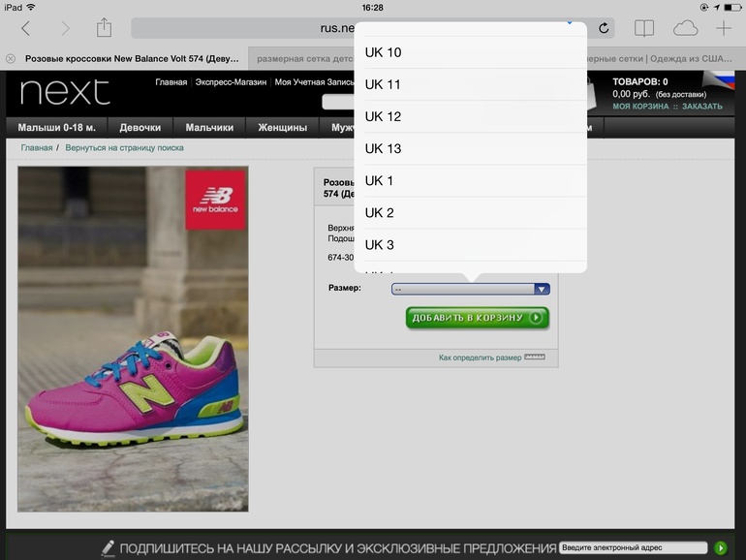The image size is (746, 560).
Task: Click Вернуться на страницу поиска link
Action: (x=124, y=148)
